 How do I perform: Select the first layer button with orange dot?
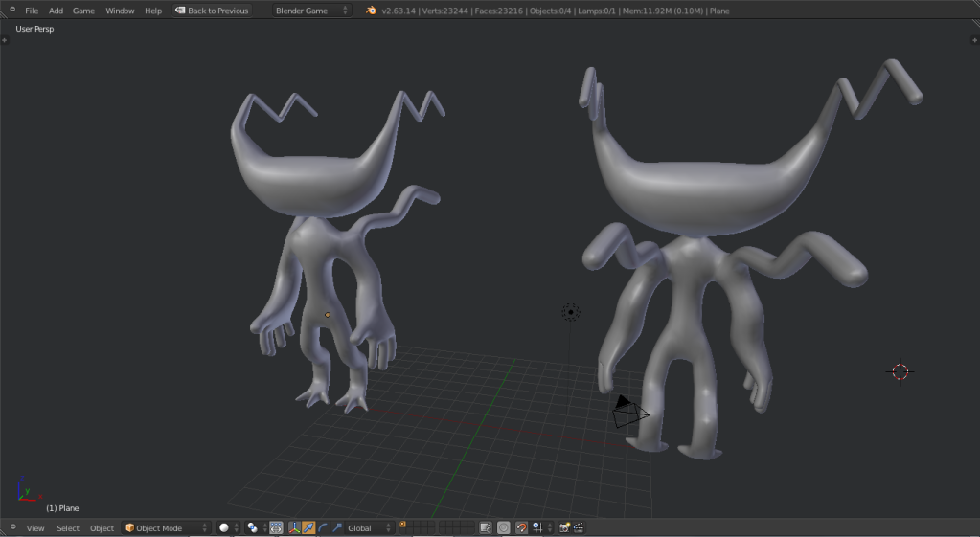pyautogui.click(x=403, y=525)
